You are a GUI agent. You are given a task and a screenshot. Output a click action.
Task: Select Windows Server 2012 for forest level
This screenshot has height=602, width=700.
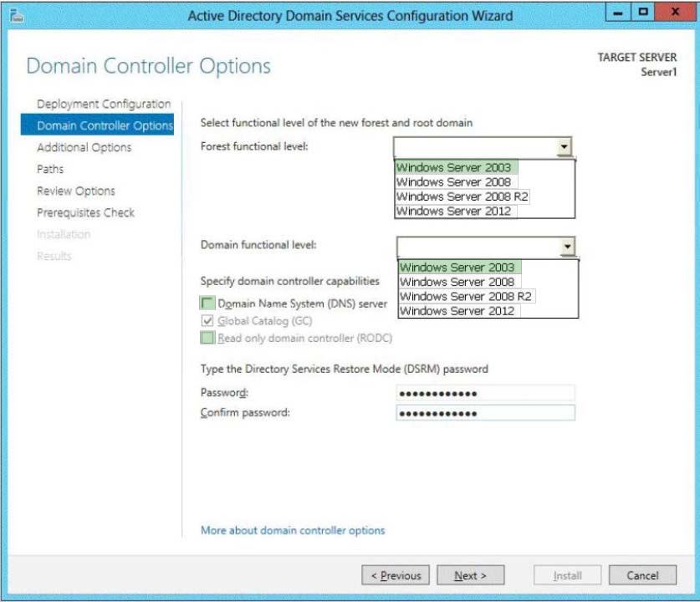point(453,211)
